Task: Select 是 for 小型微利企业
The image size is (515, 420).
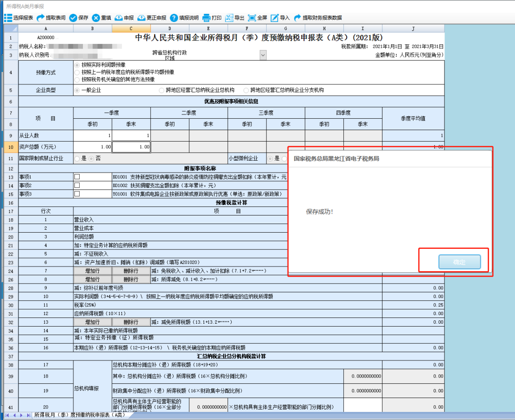Action: (x=269, y=159)
